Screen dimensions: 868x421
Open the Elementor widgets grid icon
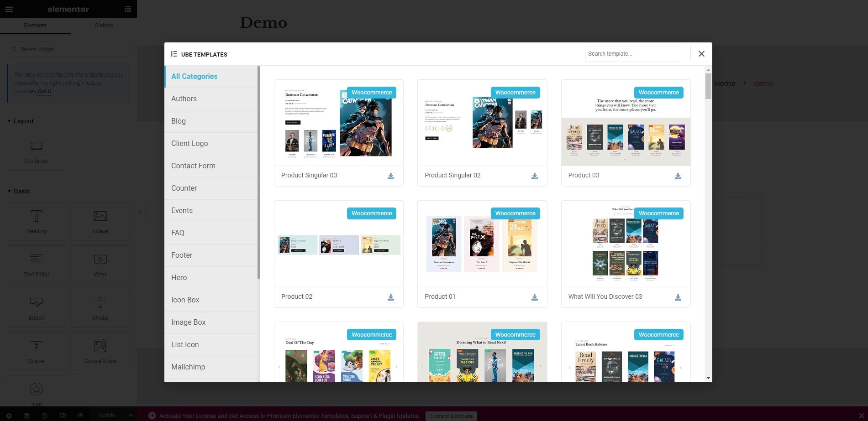[128, 9]
